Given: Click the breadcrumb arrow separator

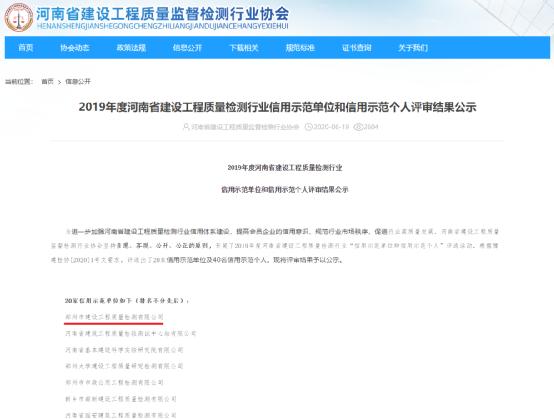Looking at the screenshot, I should pos(59,82).
